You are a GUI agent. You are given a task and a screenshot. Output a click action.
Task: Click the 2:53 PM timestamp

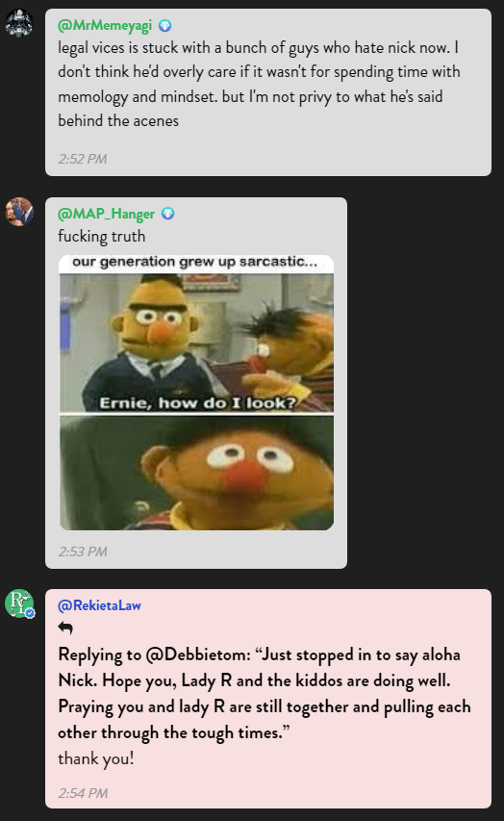(x=83, y=552)
